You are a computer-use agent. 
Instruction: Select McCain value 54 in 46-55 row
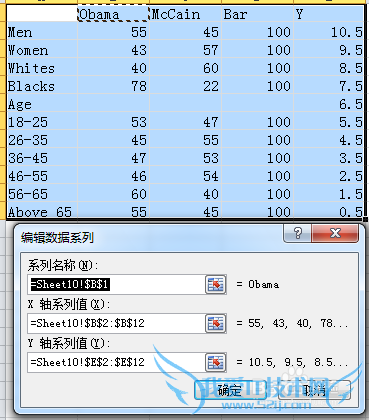pyautogui.click(x=186, y=176)
